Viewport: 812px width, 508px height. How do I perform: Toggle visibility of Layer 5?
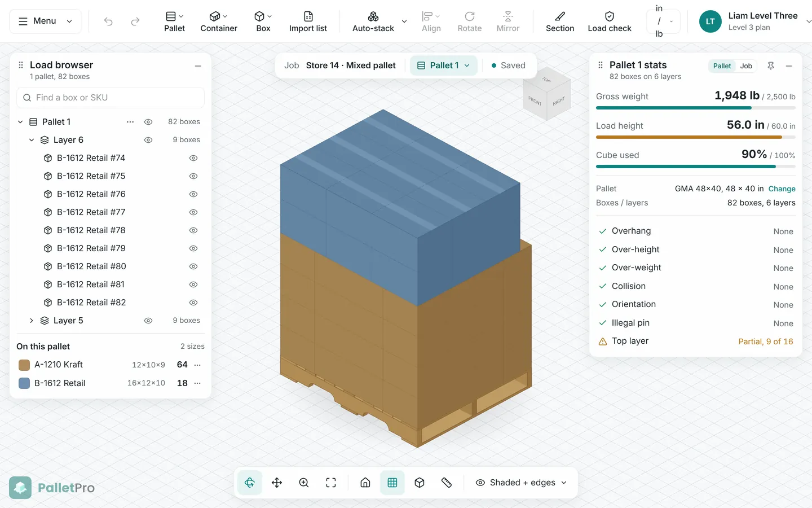pyautogui.click(x=148, y=321)
